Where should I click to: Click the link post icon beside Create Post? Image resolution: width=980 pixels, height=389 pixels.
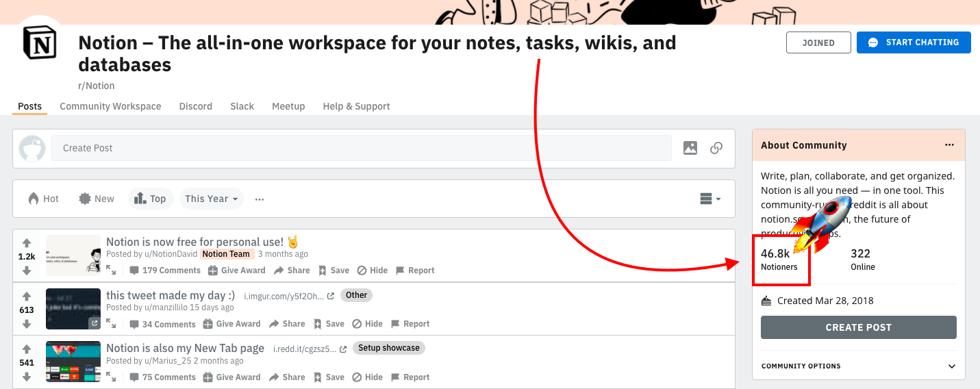click(716, 148)
